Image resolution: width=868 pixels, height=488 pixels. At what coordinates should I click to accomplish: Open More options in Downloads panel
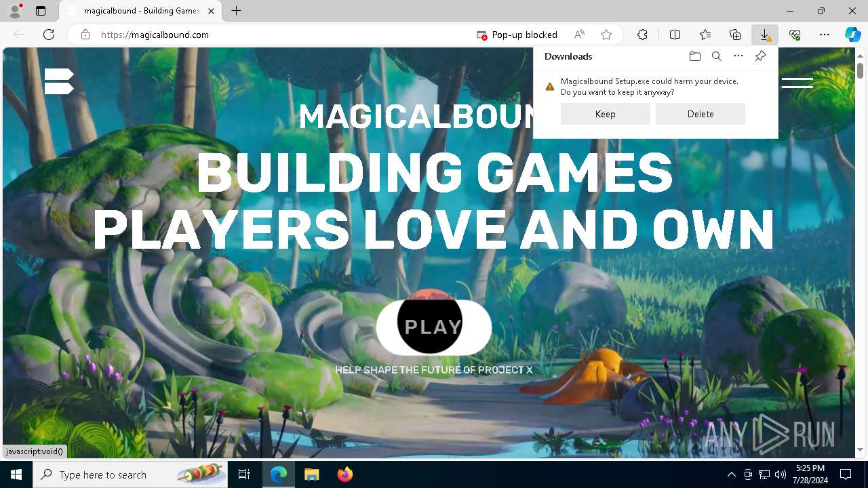[x=738, y=56]
